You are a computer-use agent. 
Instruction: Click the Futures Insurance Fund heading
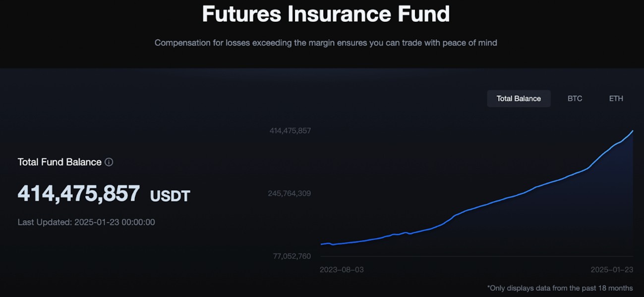326,13
